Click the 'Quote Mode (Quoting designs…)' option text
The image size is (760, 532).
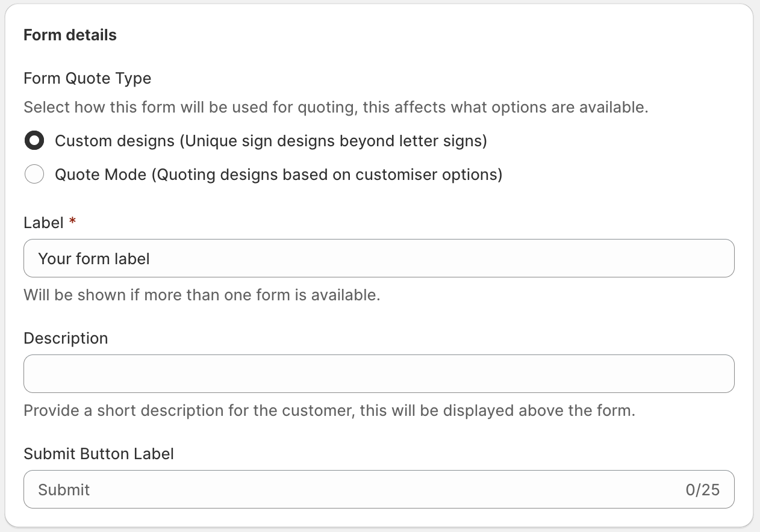pyautogui.click(x=278, y=175)
